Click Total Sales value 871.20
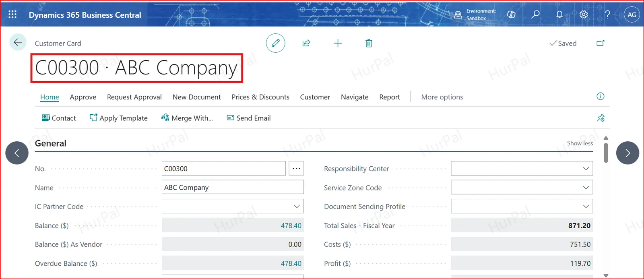 click(579, 225)
